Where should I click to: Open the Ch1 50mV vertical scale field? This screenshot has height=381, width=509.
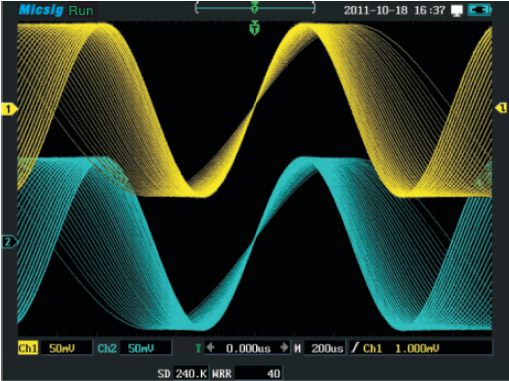coord(66,348)
